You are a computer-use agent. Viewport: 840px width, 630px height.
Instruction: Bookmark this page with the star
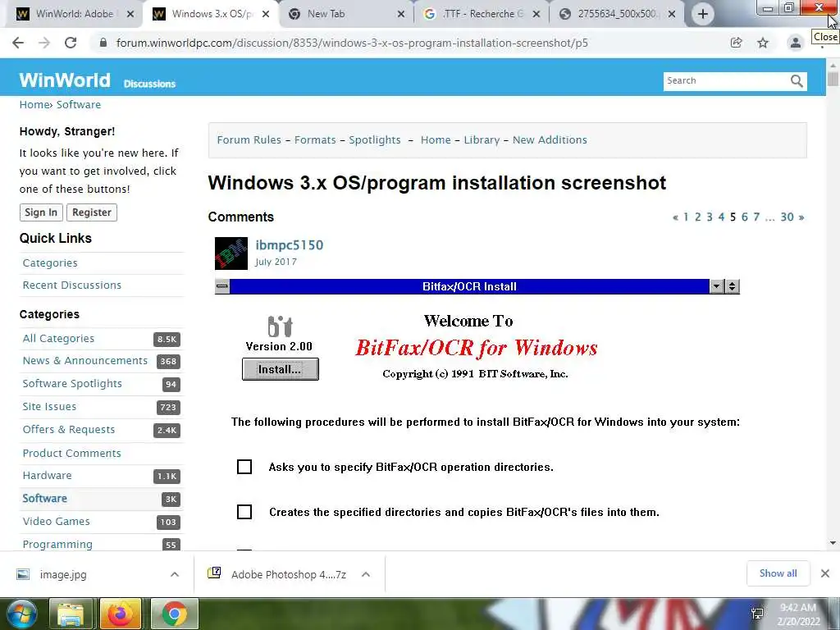point(763,43)
